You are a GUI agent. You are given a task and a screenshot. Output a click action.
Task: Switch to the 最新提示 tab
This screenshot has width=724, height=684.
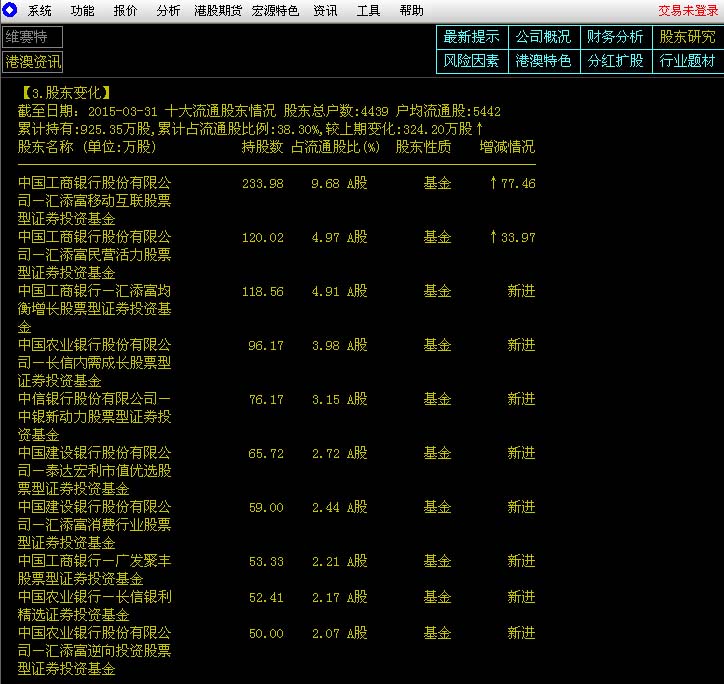pos(471,37)
